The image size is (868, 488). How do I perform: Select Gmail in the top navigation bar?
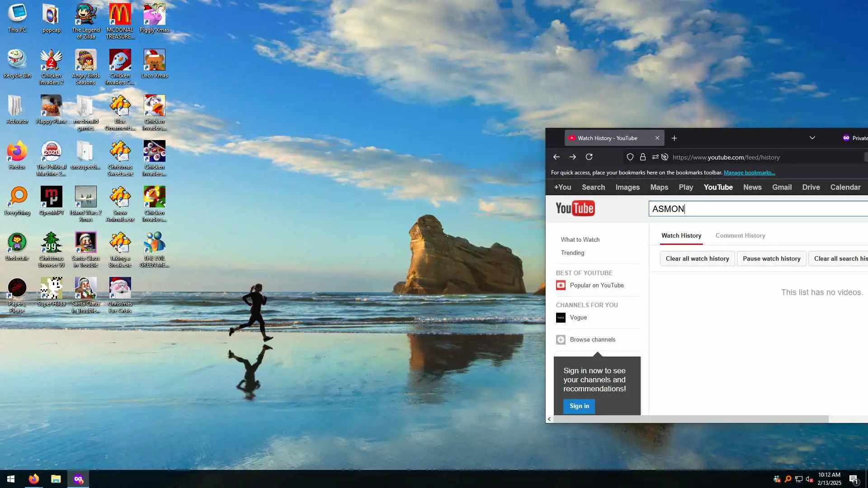coord(782,187)
